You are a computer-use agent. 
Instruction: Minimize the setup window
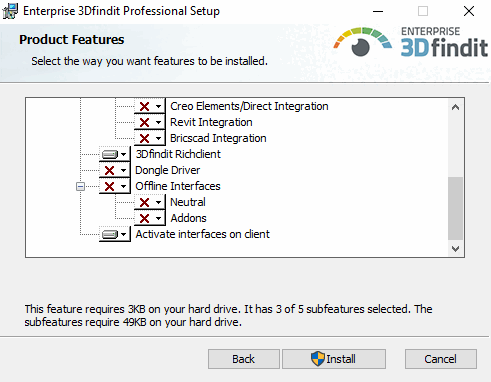click(x=378, y=11)
